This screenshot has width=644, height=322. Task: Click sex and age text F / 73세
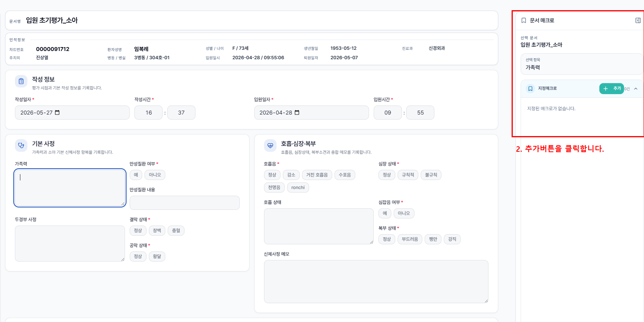click(241, 48)
